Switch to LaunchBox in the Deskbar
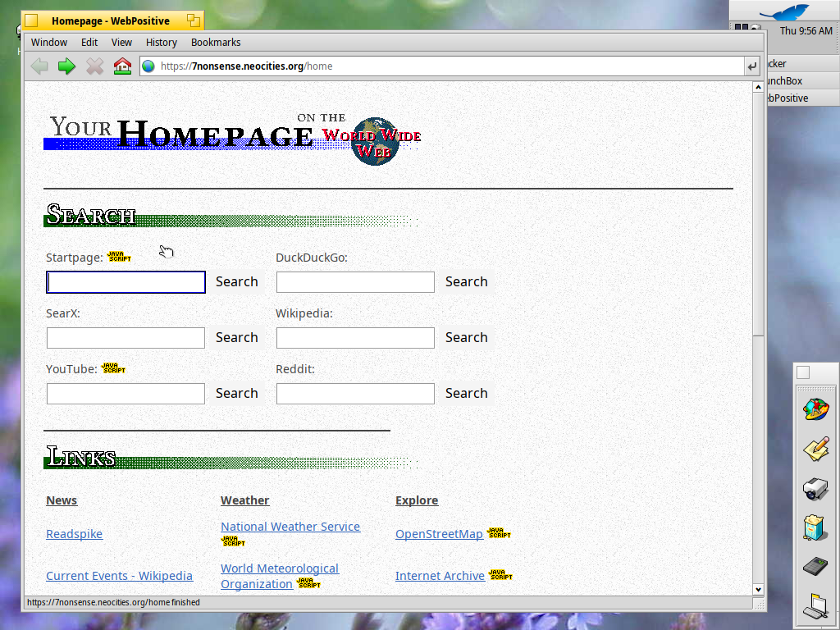Viewport: 840px width, 630px height. [802, 81]
